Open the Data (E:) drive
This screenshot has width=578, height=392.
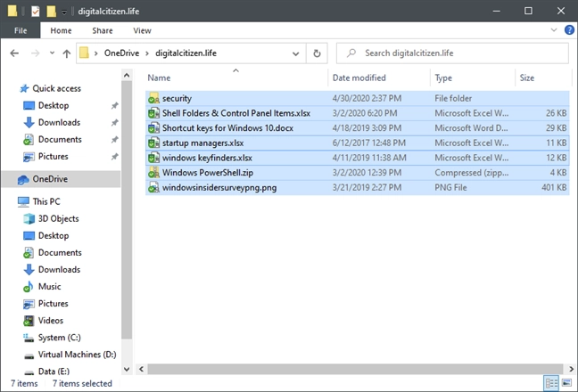click(54, 372)
